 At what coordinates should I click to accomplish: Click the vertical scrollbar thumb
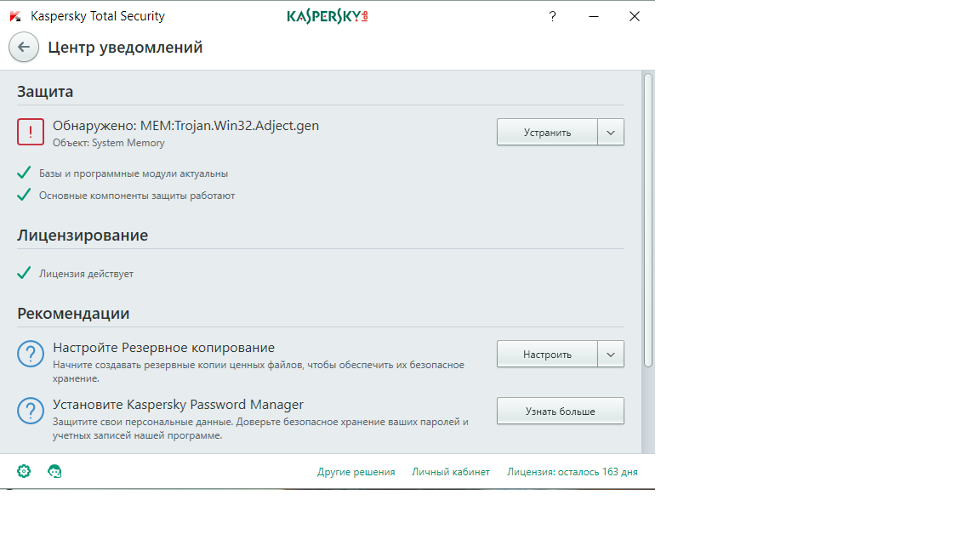tap(648, 220)
